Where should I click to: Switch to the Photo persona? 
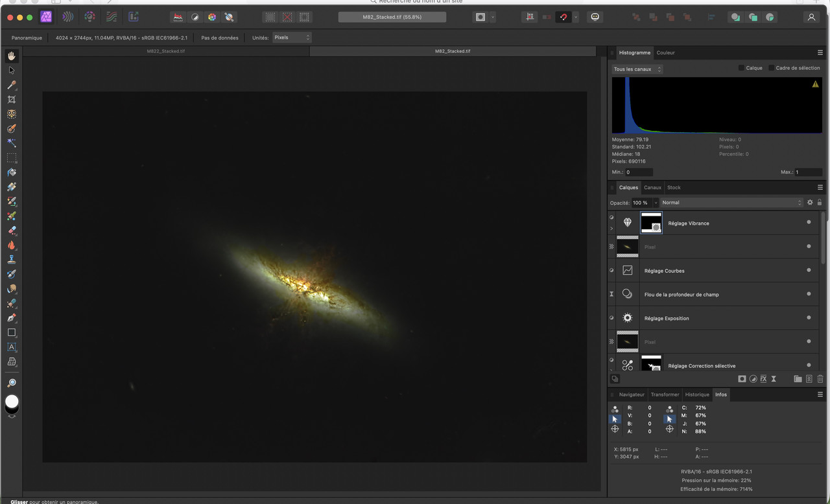pyautogui.click(x=46, y=17)
